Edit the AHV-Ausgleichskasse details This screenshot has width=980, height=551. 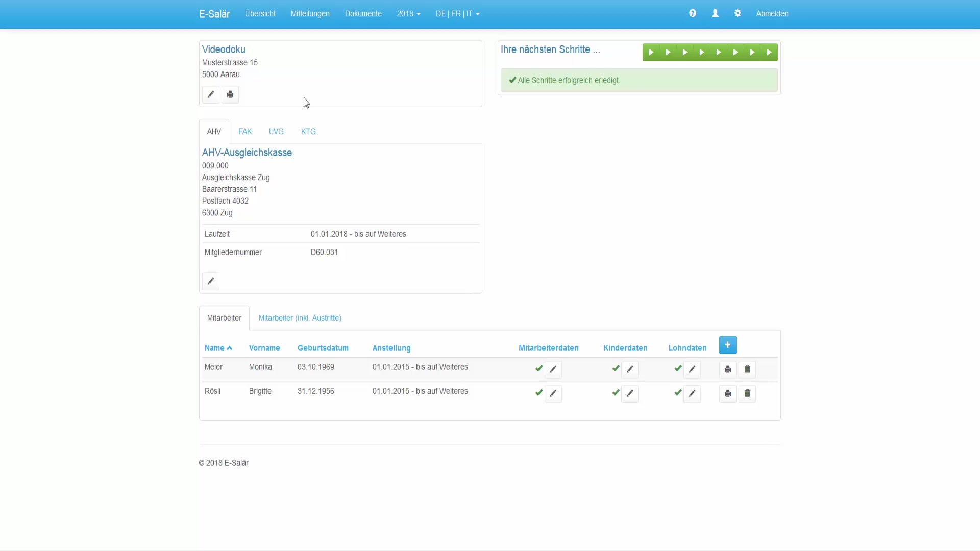click(210, 281)
